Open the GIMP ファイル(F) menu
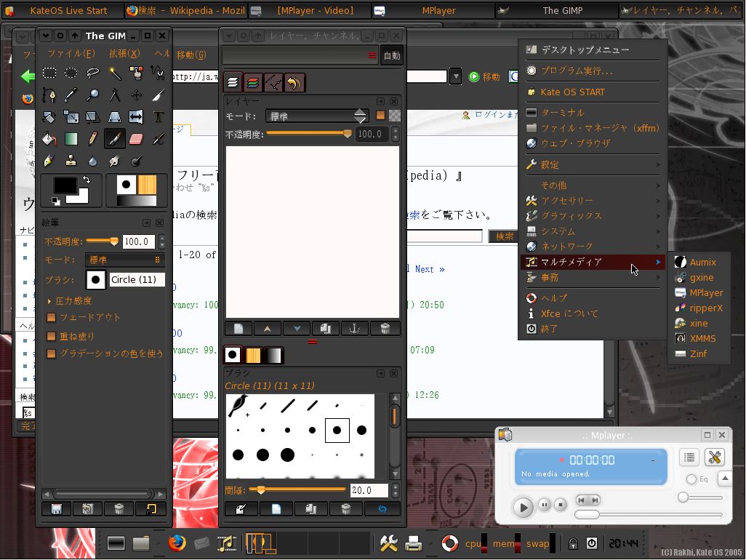 71,53
